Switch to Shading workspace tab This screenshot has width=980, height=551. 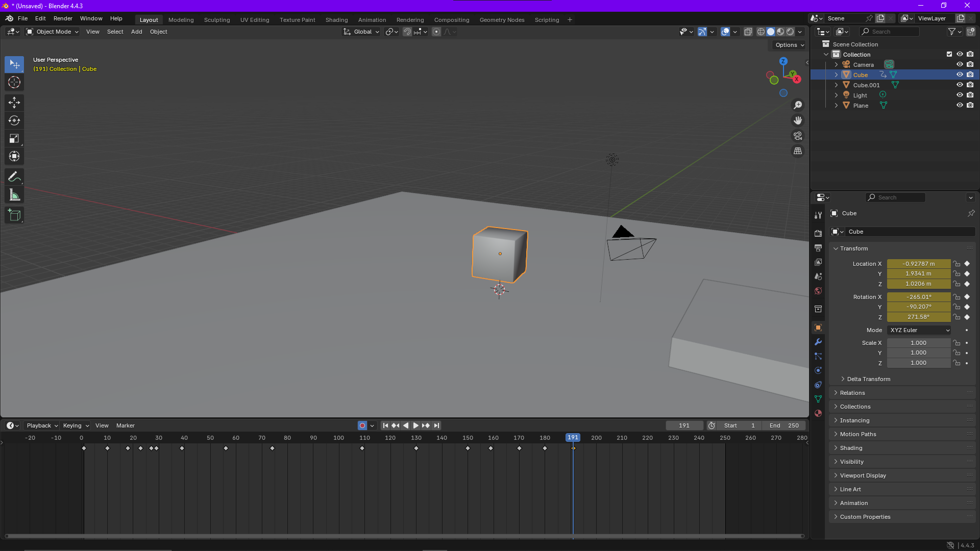pos(336,20)
